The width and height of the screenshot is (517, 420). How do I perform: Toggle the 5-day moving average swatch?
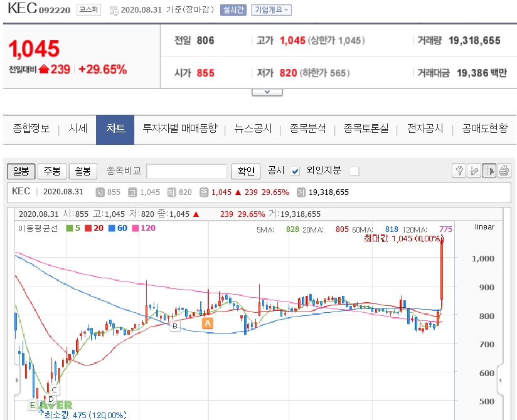click(x=69, y=228)
